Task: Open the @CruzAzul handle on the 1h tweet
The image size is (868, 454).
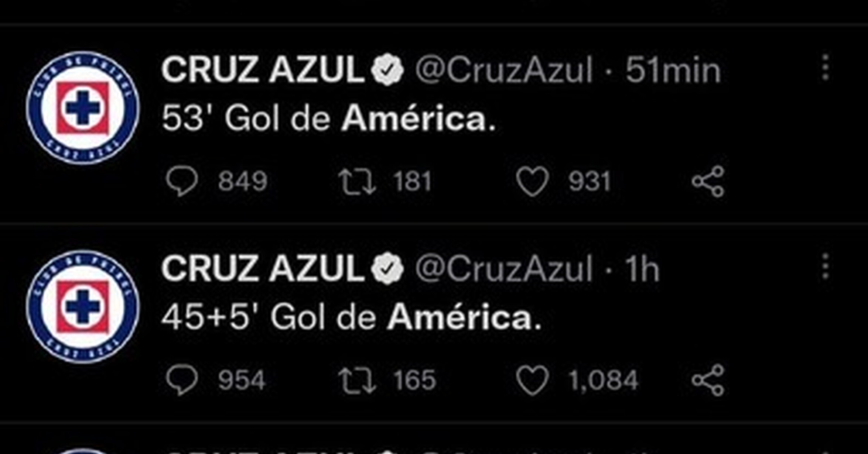Action: (x=504, y=269)
